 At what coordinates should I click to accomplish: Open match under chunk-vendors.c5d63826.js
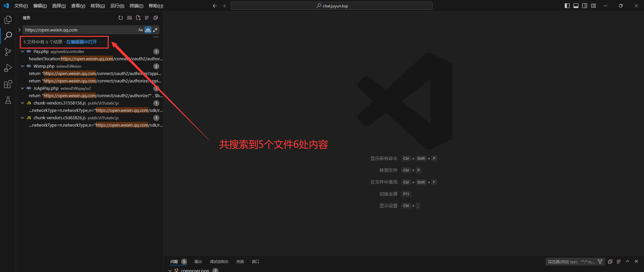(x=96, y=125)
